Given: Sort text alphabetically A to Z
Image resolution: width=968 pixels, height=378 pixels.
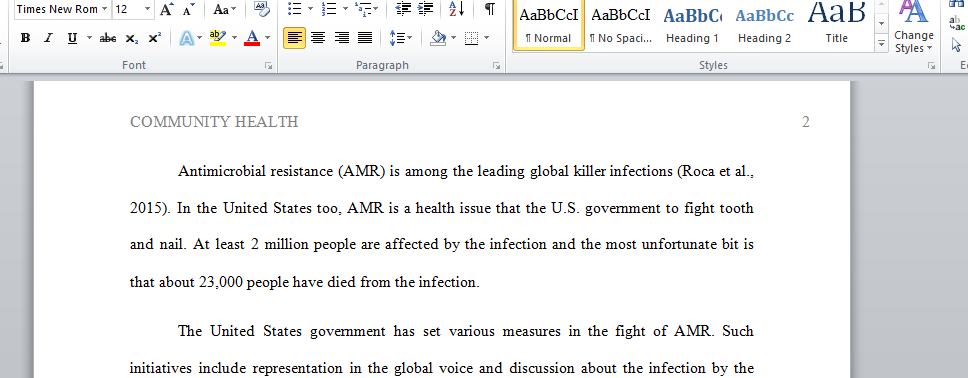Looking at the screenshot, I should pos(456,9).
